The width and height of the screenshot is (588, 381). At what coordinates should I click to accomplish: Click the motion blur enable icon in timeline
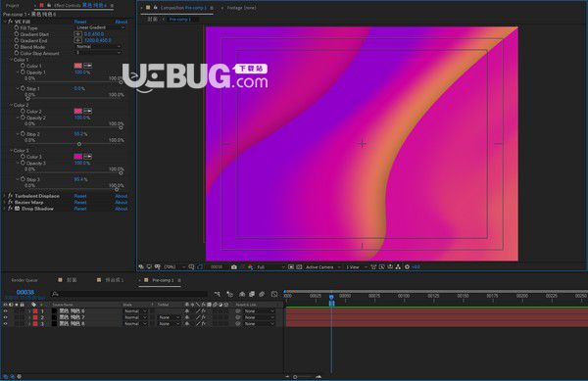pos(262,294)
